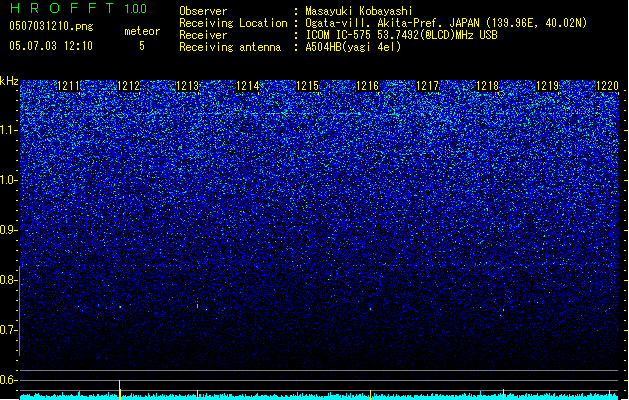This screenshot has width=629, height=400.
Task: Click the 1214 time marker
Action: (x=248, y=86)
